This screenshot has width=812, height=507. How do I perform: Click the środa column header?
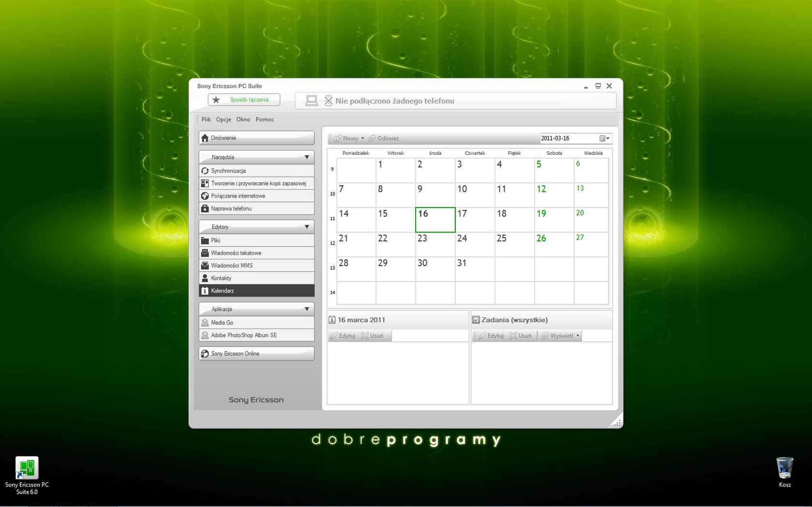435,153
